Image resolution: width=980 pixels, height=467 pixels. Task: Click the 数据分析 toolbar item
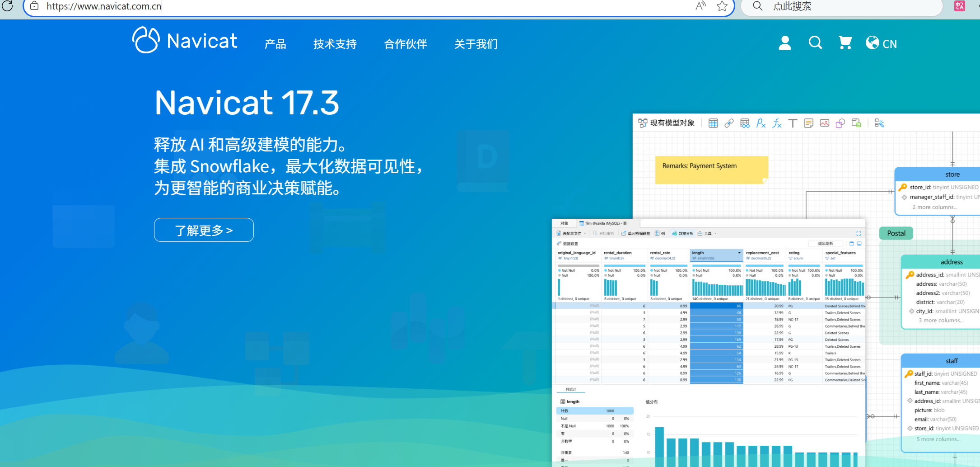tap(683, 233)
